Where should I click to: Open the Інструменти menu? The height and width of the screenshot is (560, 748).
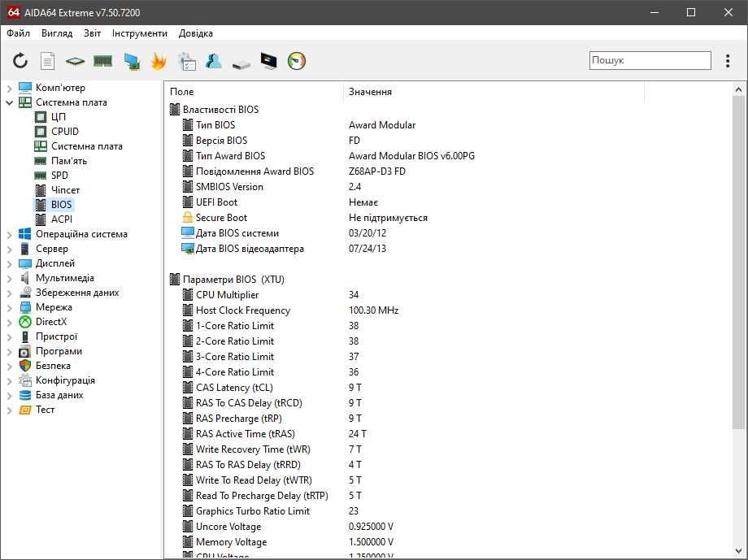pyautogui.click(x=139, y=33)
